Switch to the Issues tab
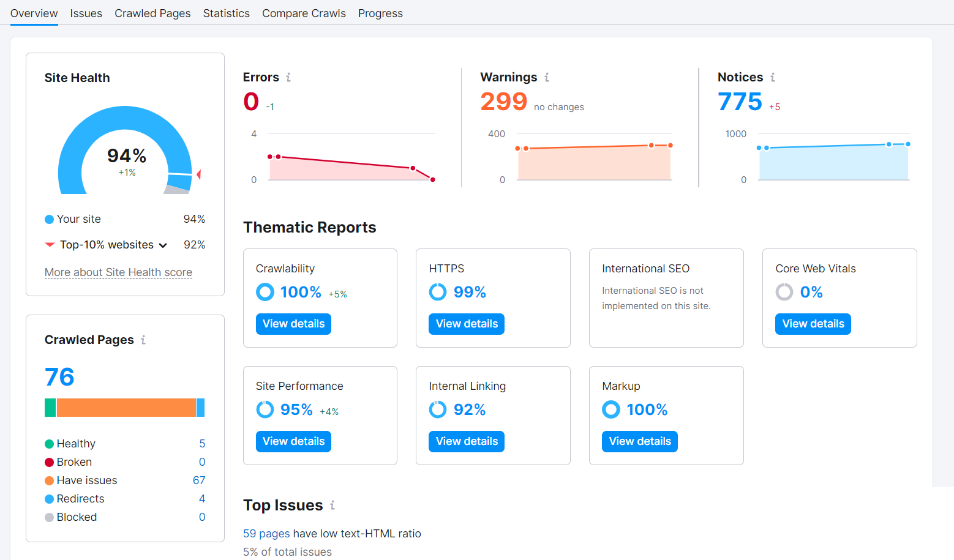Viewport: 954px width, 560px height. [86, 13]
